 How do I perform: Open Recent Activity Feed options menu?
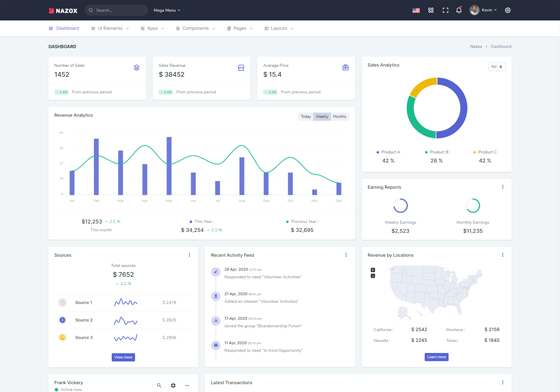pos(346,255)
